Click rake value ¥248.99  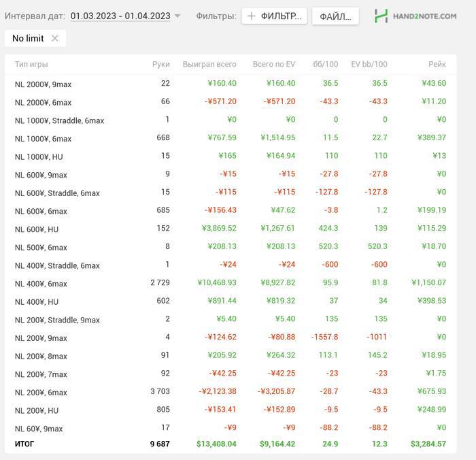[x=432, y=410]
